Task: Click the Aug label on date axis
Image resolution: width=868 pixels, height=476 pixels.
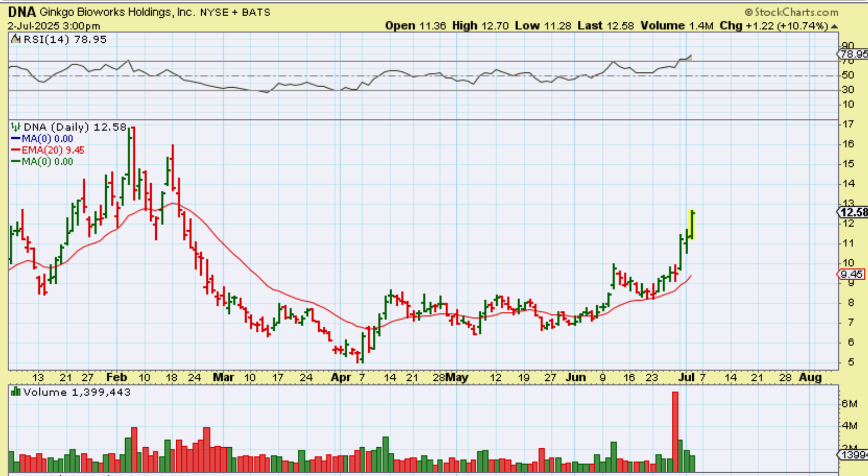Action: click(810, 377)
